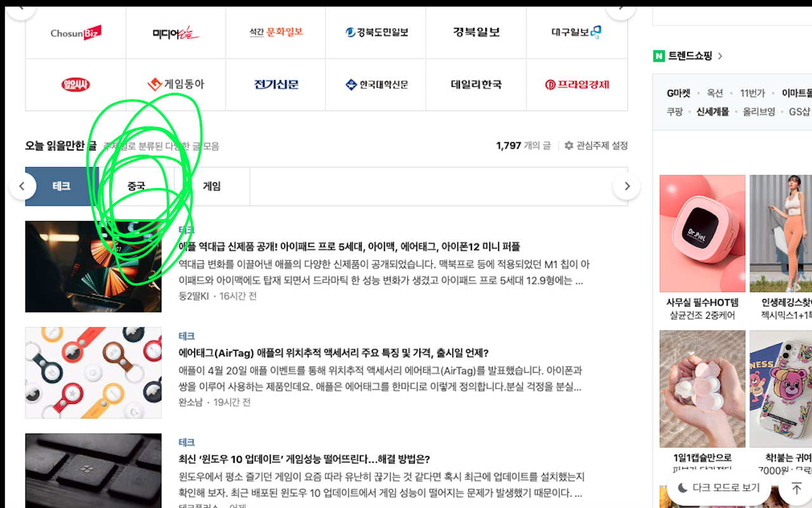Click the green N shopping icon
This screenshot has height=508, width=812.
(659, 56)
